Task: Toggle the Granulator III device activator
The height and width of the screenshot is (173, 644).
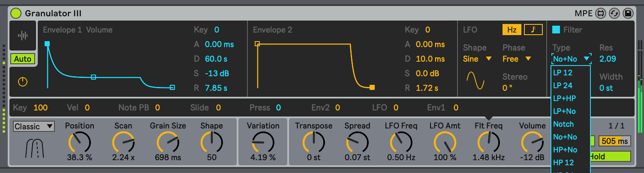Action: point(16,14)
